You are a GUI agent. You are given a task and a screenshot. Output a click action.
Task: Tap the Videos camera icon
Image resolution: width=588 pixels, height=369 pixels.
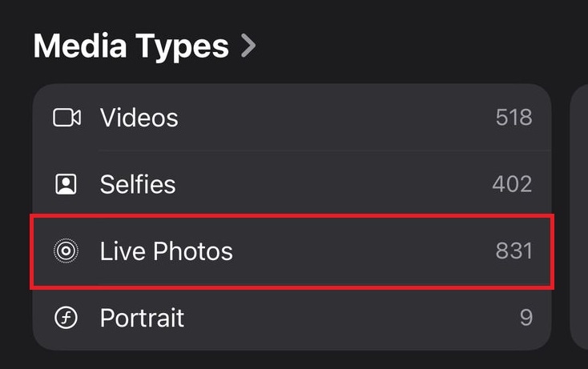tap(66, 118)
